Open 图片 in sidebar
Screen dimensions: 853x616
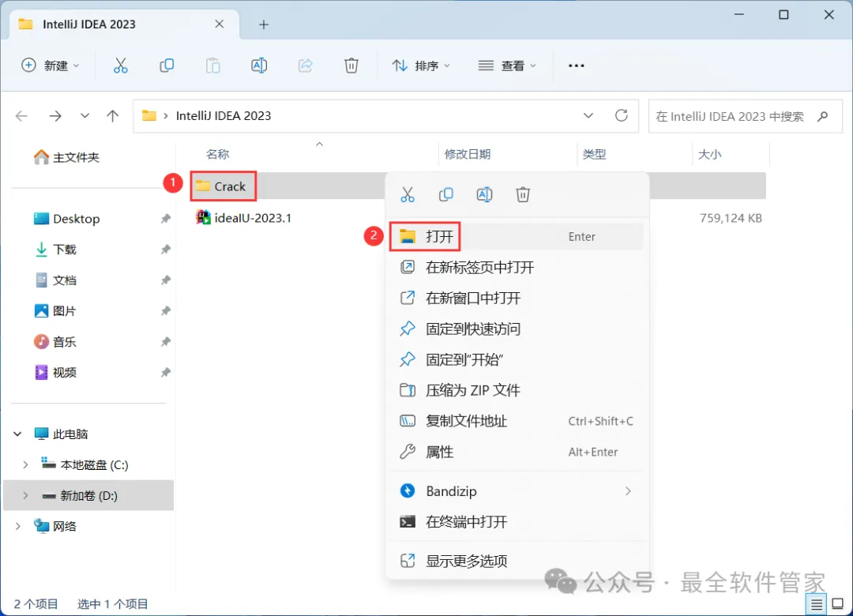point(55,310)
